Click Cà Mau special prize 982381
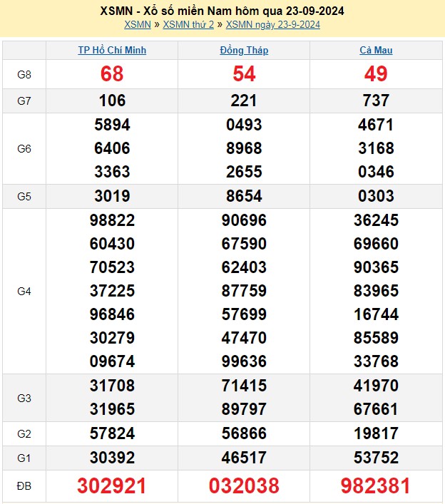The width and height of the screenshot is (445, 504). [x=376, y=486]
